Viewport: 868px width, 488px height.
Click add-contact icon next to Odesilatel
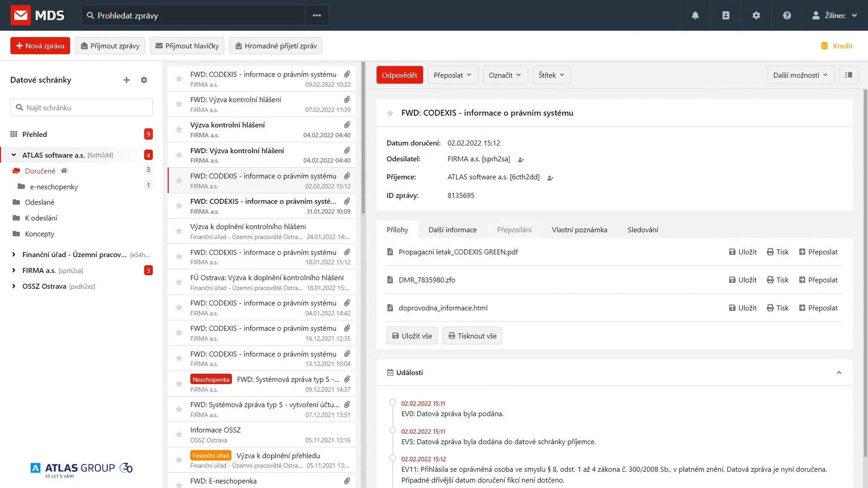pyautogui.click(x=521, y=160)
